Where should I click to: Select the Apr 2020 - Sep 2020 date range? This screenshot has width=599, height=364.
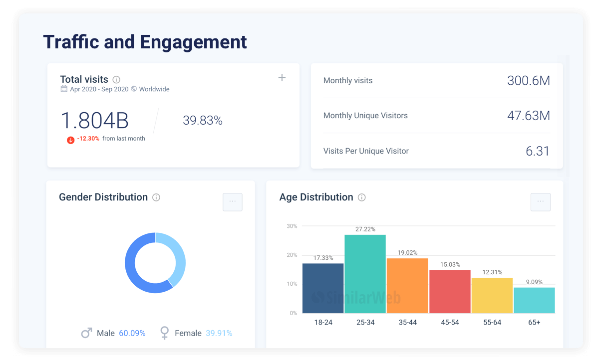point(99,89)
